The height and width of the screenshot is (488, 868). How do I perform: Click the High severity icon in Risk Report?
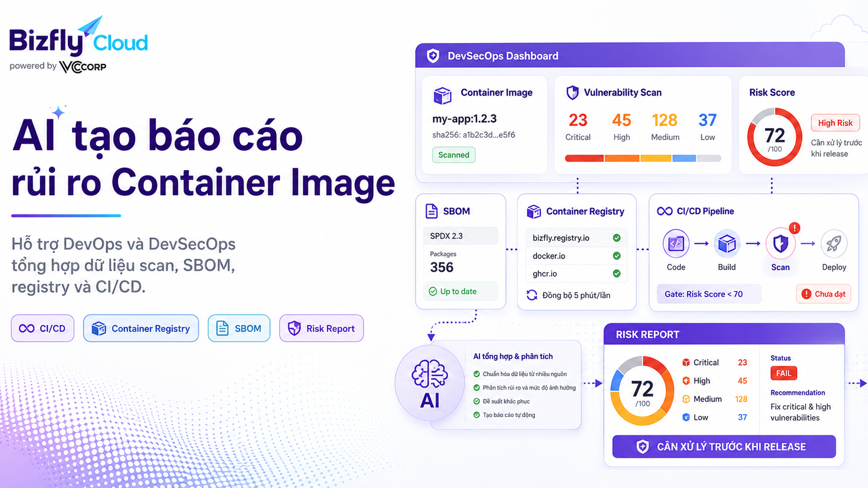point(686,381)
